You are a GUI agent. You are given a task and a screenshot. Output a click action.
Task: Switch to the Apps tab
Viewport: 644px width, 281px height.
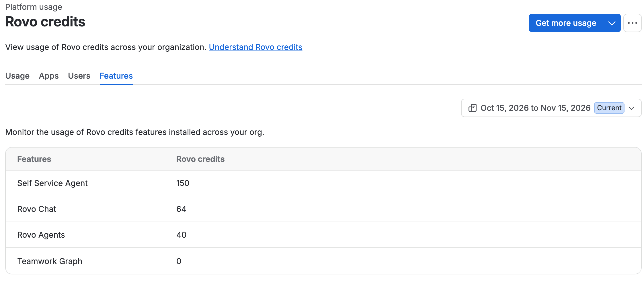(49, 76)
